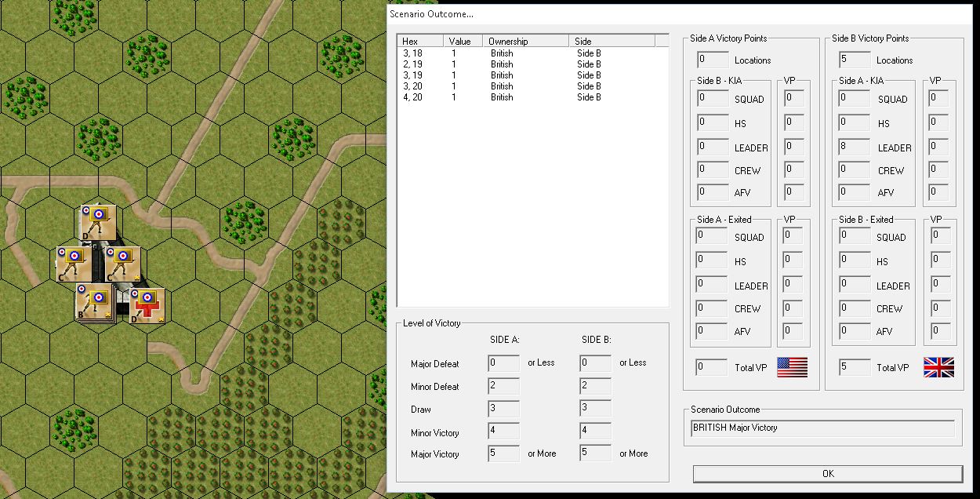Image resolution: width=980 pixels, height=499 pixels.
Task: Click the SIDE A Major Victory threshold field
Action: pyautogui.click(x=504, y=453)
